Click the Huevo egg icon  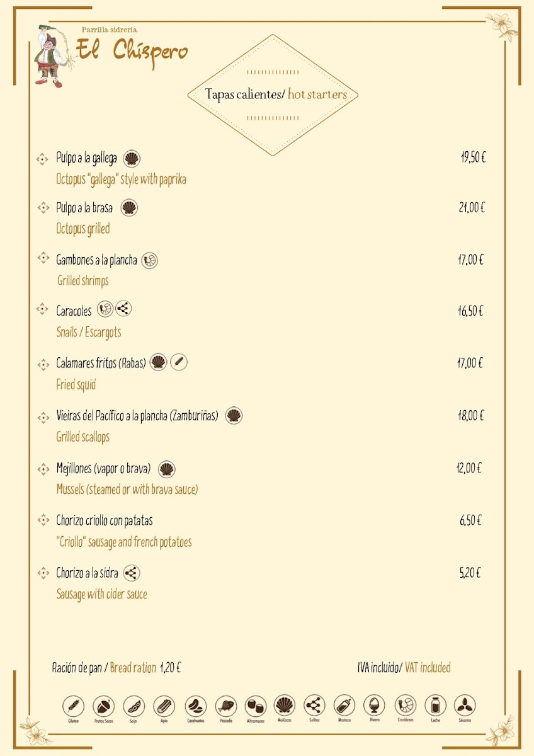pyautogui.click(x=374, y=706)
